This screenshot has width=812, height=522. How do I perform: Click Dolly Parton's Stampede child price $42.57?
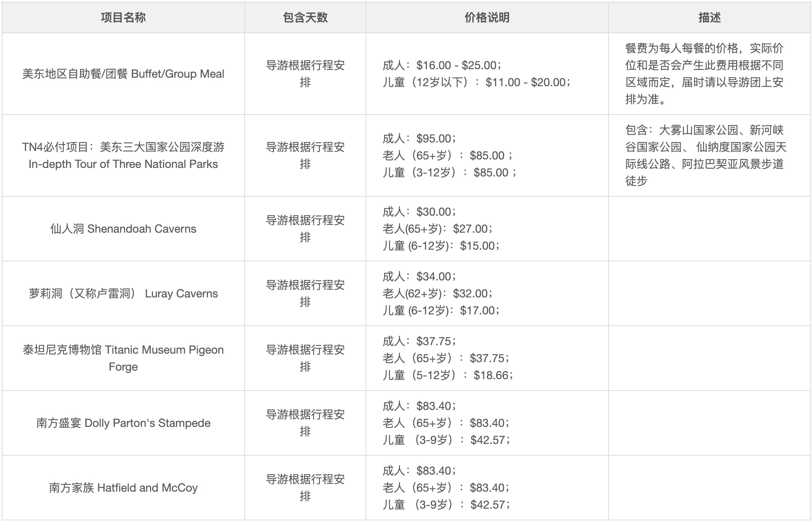[446, 440]
